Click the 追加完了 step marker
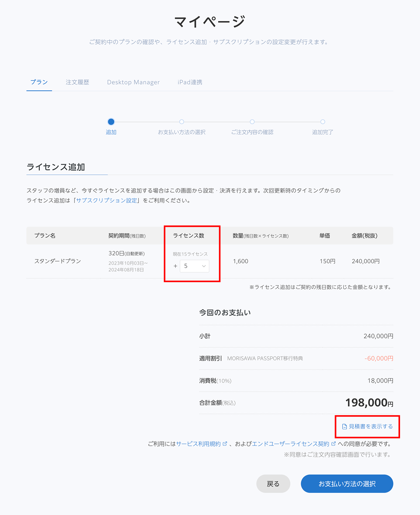 coord(323,122)
